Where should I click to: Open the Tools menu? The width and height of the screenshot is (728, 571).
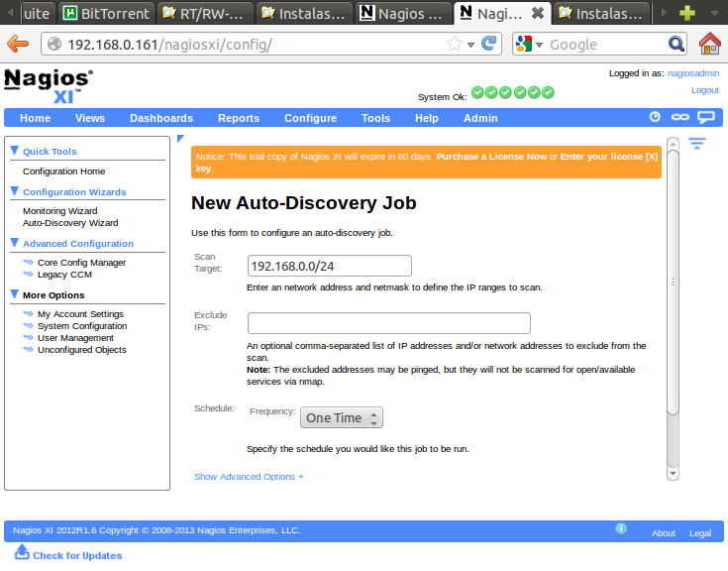(x=375, y=118)
